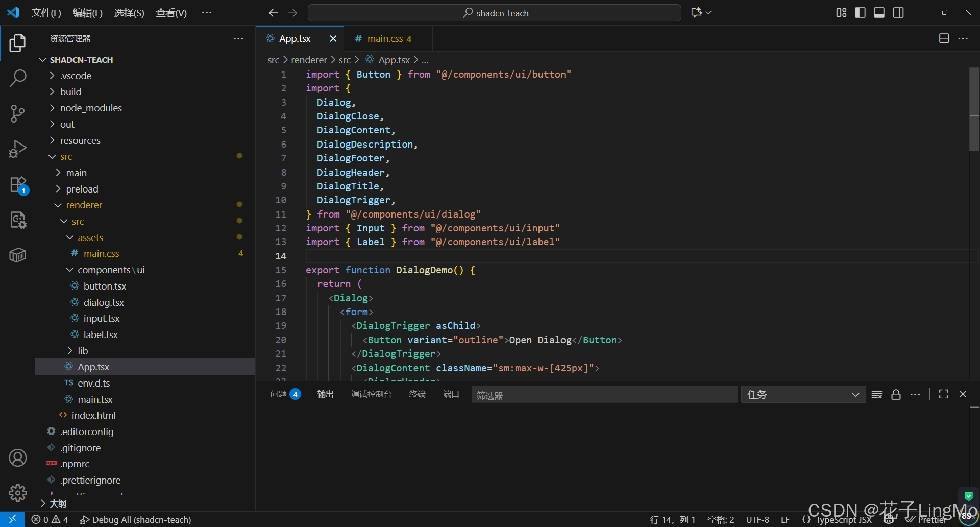
Task: Show more menu bar items
Action: [x=206, y=13]
